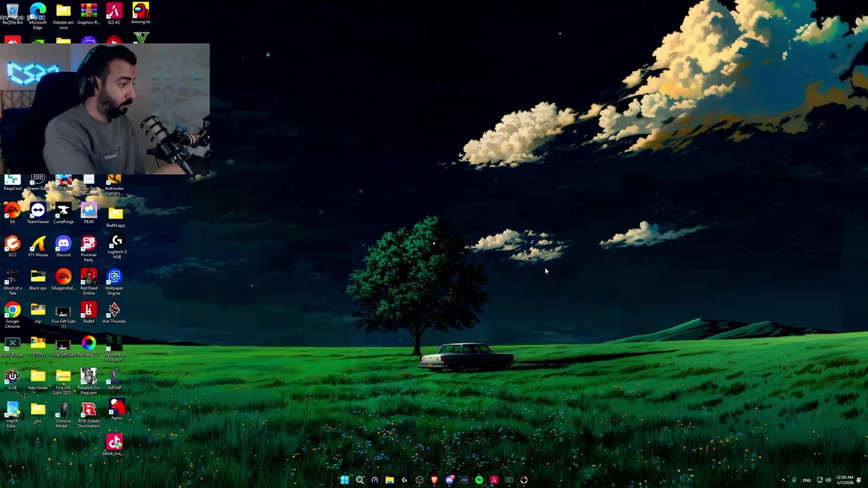
Task: Launch the EAappInstaller desktop icon
Action: [x=63, y=280]
